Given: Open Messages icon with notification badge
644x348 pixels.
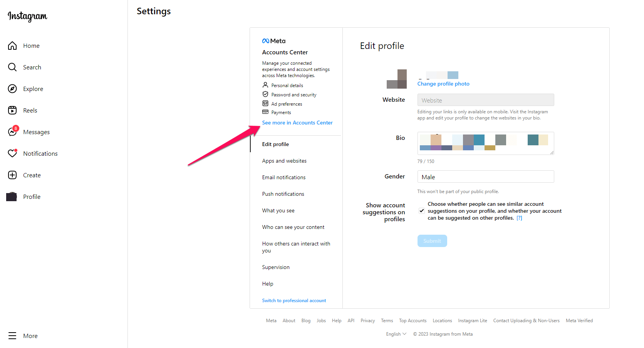Looking at the screenshot, I should coord(12,132).
